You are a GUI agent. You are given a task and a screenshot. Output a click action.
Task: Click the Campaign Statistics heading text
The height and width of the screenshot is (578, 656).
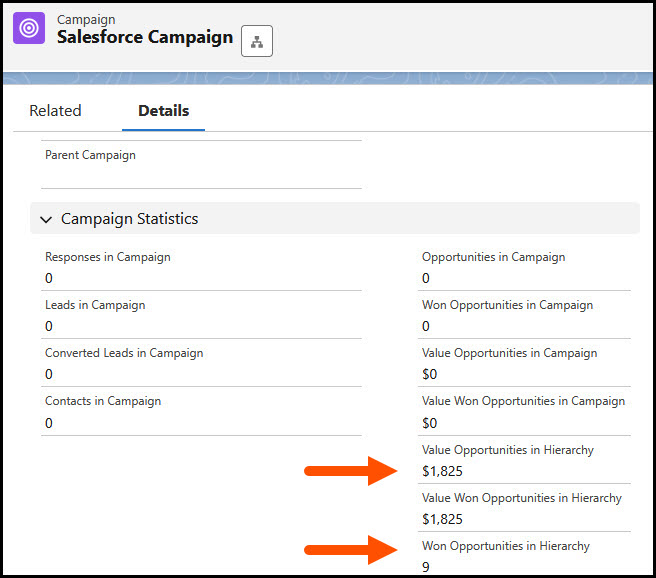click(x=130, y=219)
